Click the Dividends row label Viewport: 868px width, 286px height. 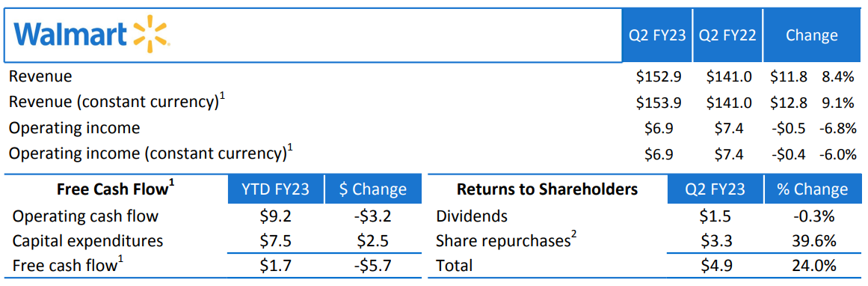(x=472, y=216)
